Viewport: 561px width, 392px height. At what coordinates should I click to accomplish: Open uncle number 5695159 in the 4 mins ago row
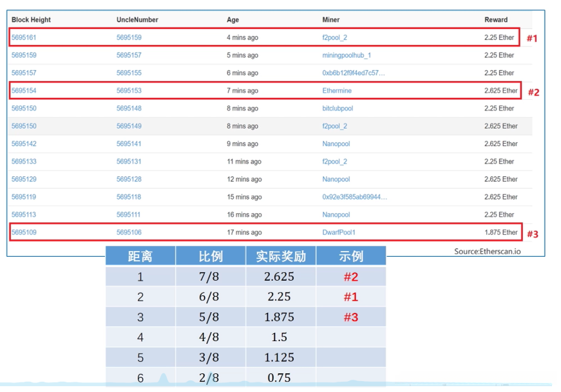coord(129,37)
